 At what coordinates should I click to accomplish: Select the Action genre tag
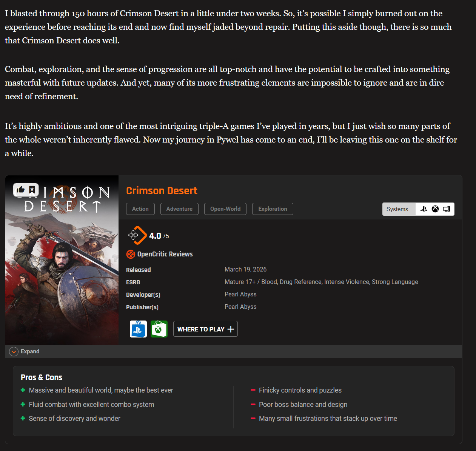[x=140, y=209]
